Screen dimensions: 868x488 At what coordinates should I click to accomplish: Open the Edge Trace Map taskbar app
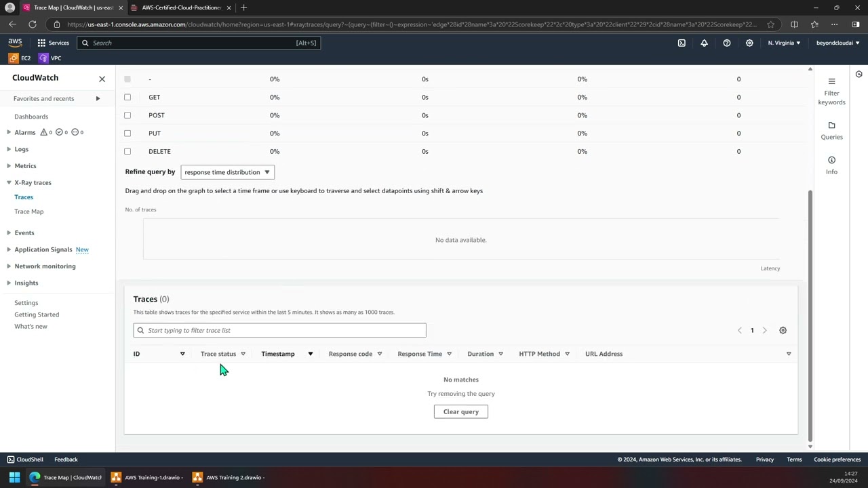[x=66, y=477]
